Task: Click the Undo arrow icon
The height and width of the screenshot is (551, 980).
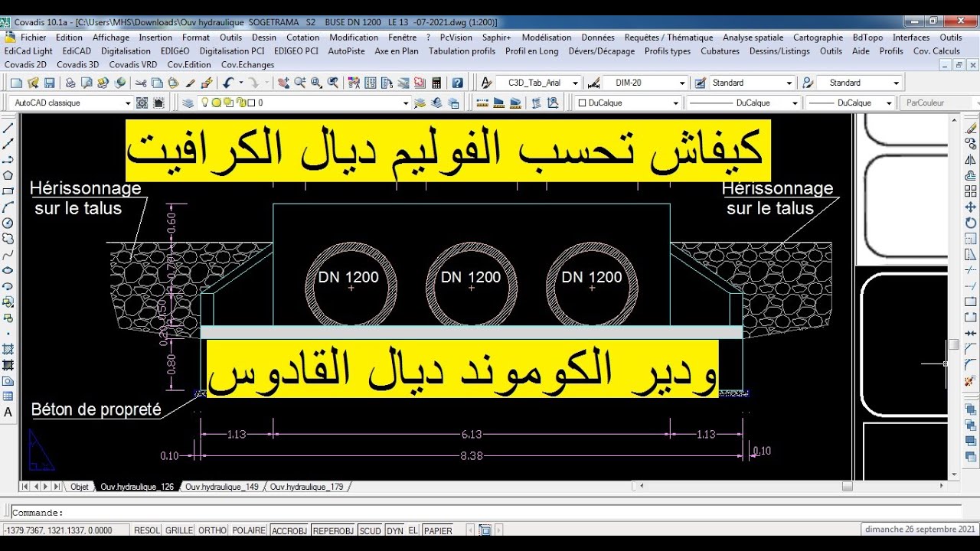Action: tap(227, 83)
